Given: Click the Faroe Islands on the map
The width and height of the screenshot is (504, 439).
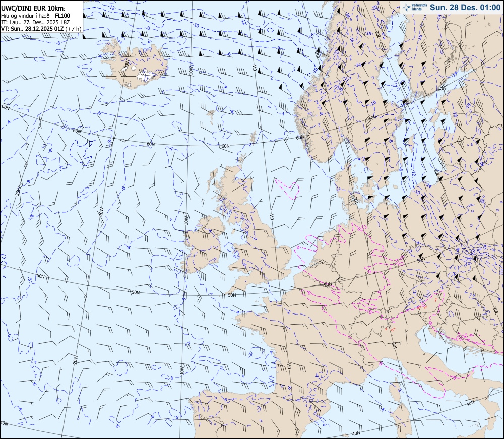Looking at the screenshot, I should 211,116.
